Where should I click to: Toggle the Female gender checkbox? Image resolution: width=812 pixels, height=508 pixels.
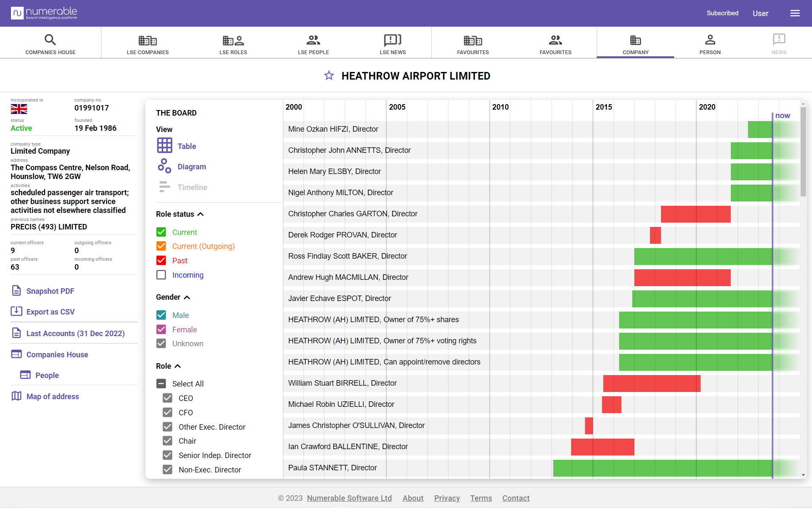click(161, 329)
